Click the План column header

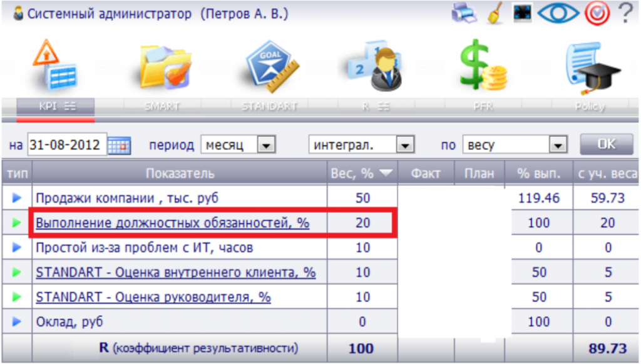tap(479, 173)
